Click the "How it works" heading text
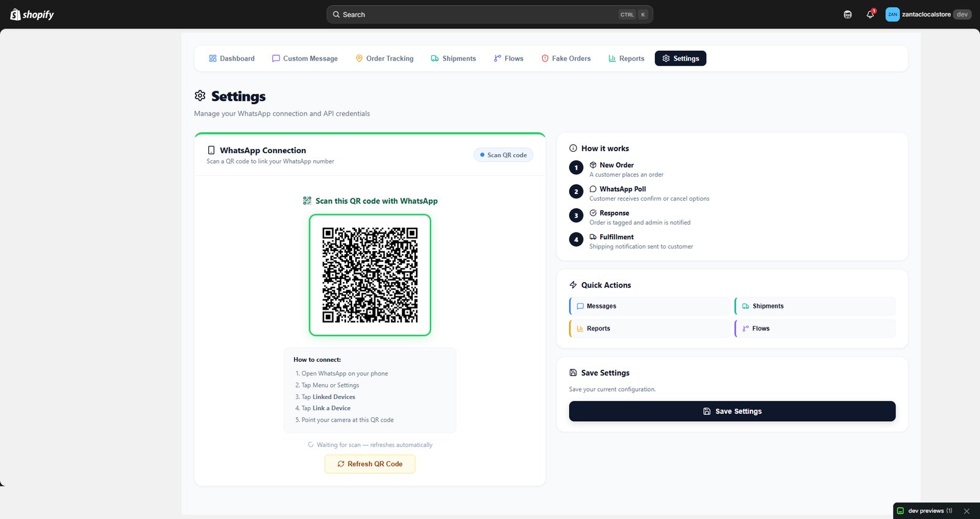Image resolution: width=980 pixels, height=519 pixels. click(x=605, y=148)
